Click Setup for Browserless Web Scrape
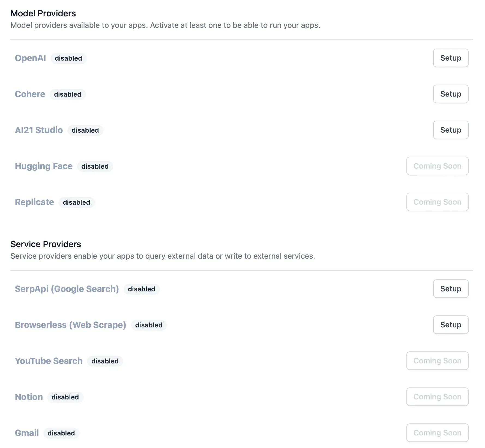The image size is (485, 448). (450, 325)
